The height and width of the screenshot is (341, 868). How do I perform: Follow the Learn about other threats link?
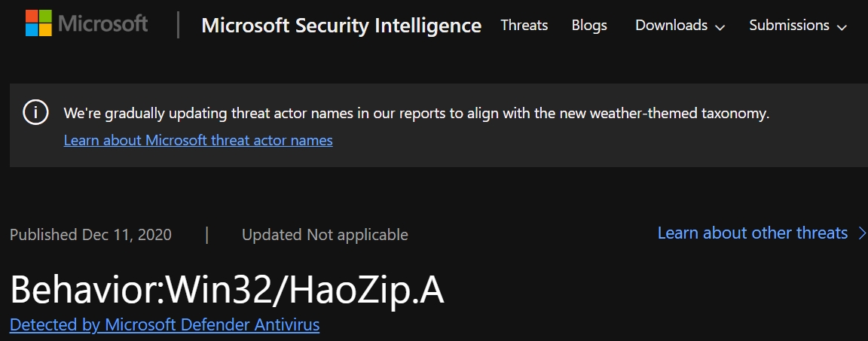point(752,233)
